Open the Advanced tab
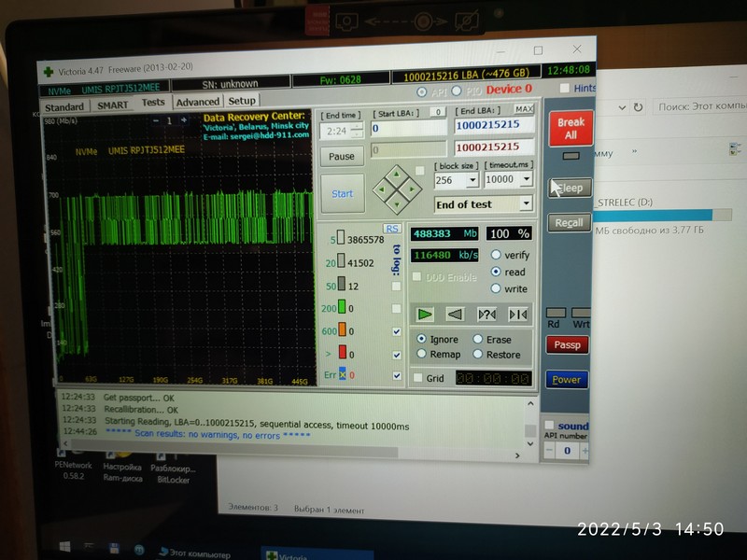 197,102
